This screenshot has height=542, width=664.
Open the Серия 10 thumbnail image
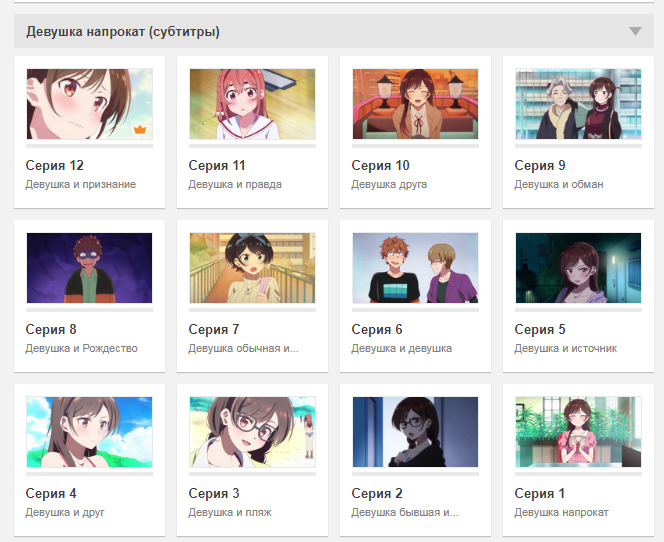click(x=415, y=104)
